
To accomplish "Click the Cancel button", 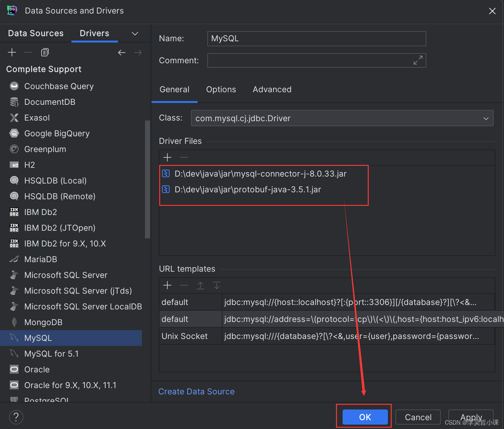I will [x=418, y=417].
